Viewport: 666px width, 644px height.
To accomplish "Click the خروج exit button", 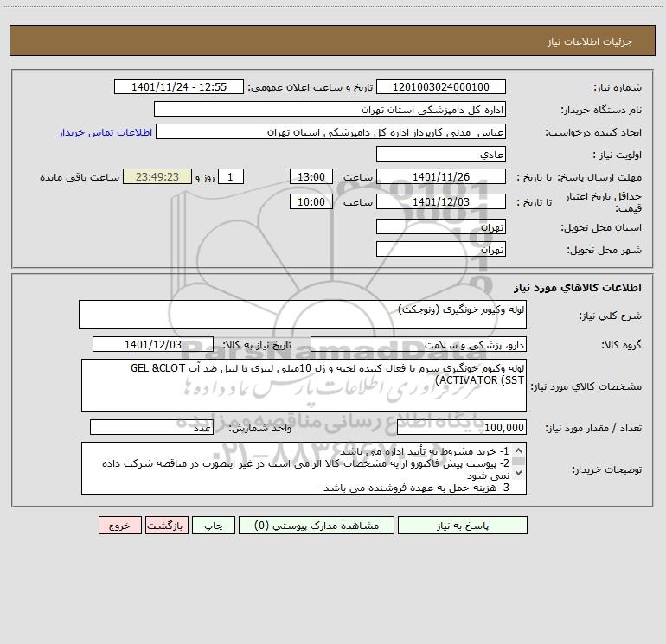I will [x=119, y=526].
